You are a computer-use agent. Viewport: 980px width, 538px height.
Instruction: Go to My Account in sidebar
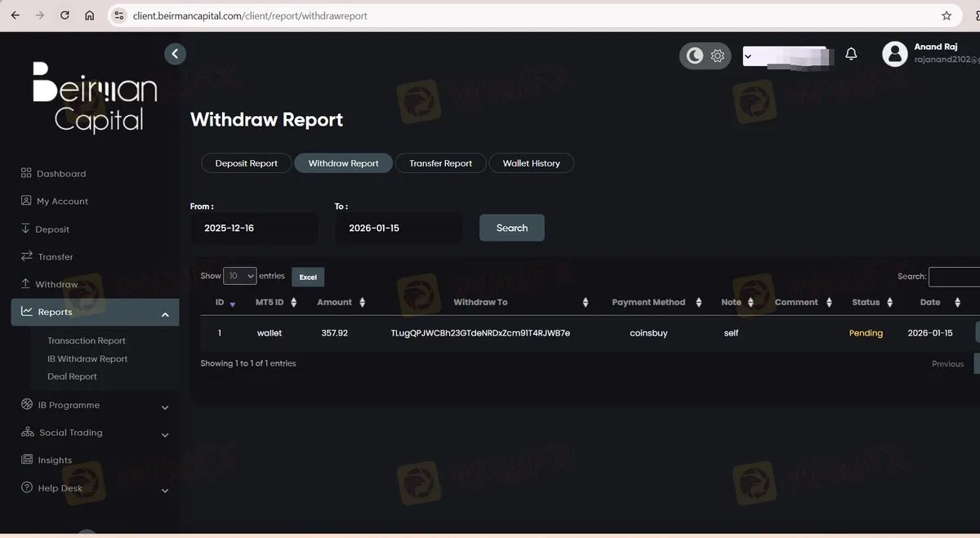pos(54,201)
